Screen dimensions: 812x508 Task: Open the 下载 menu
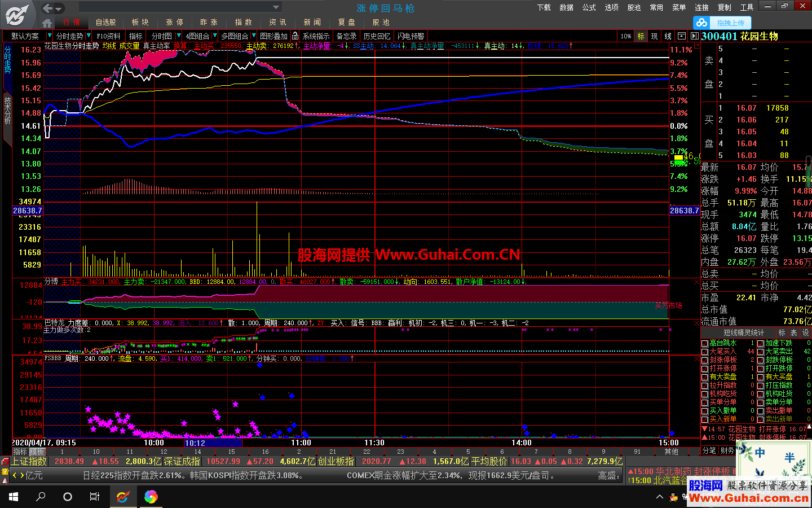coord(544,7)
